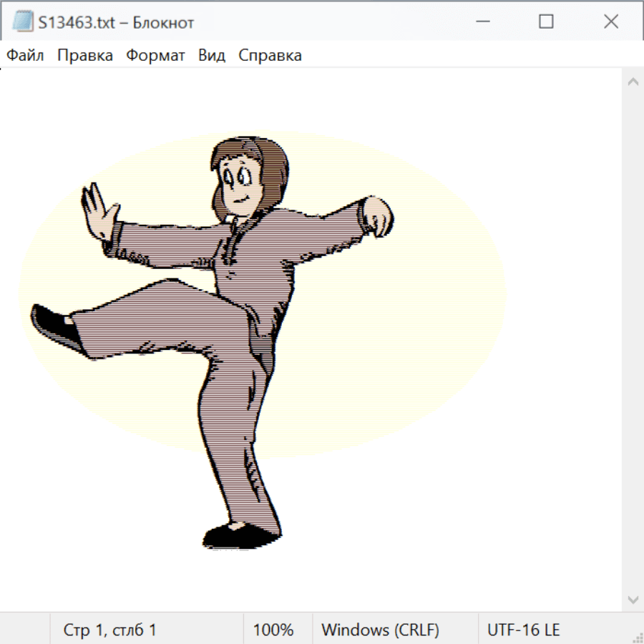Click the UTF-16 LE encoding indicator
This screenshot has height=644, width=644.
pyautogui.click(x=523, y=630)
